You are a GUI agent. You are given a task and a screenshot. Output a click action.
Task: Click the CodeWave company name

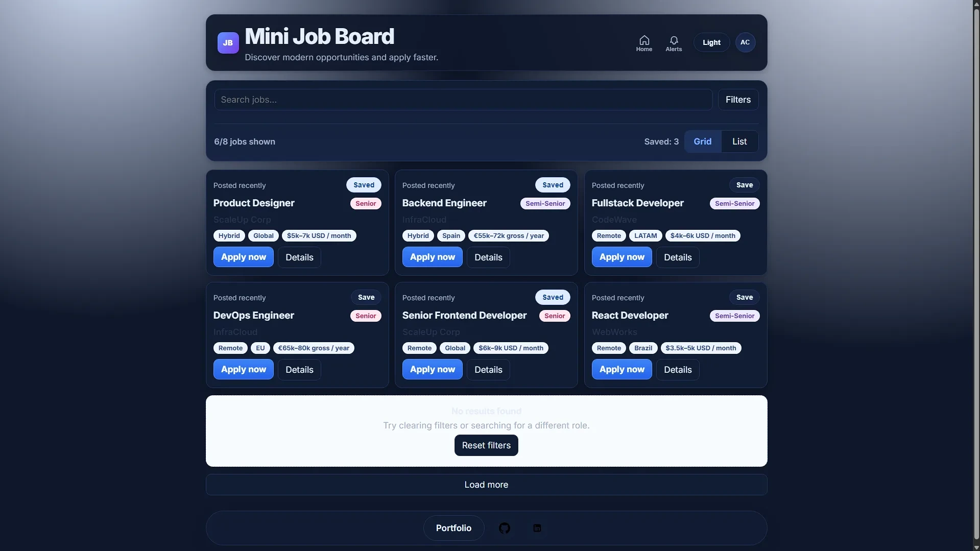click(x=614, y=220)
